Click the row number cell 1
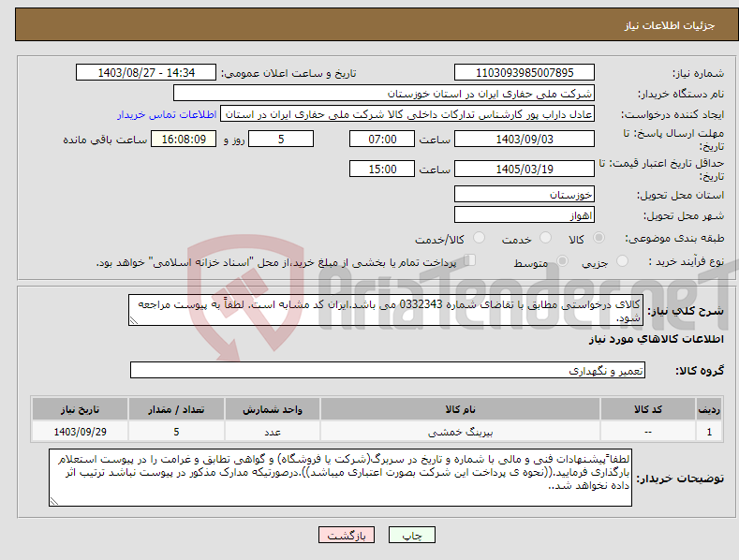Screen dimensions: 739x560 (709, 432)
